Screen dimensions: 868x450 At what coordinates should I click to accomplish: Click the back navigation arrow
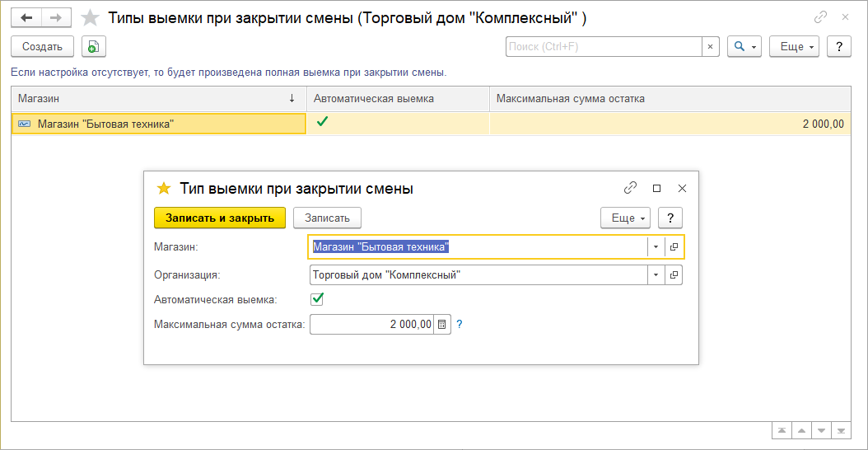(x=26, y=17)
